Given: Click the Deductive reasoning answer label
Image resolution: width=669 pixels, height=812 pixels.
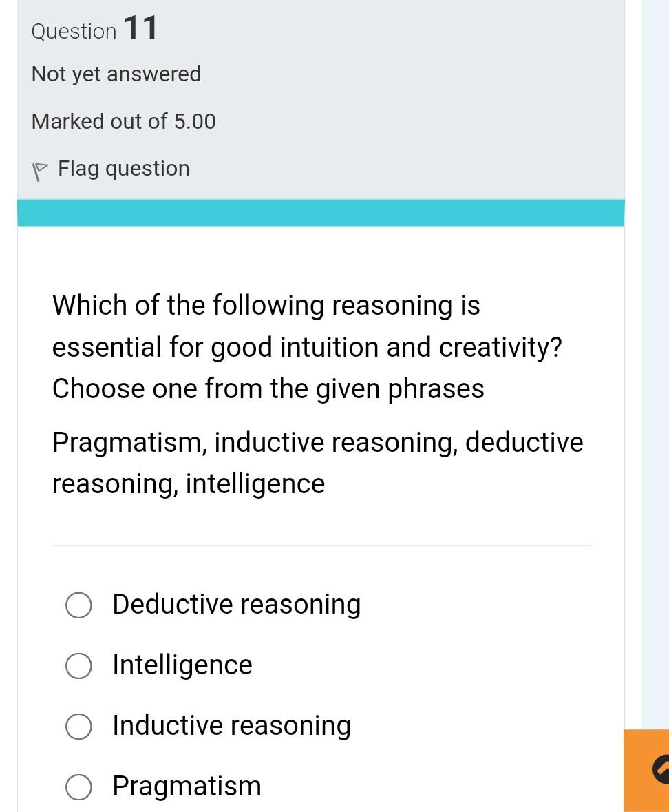Looking at the screenshot, I should point(236,605).
